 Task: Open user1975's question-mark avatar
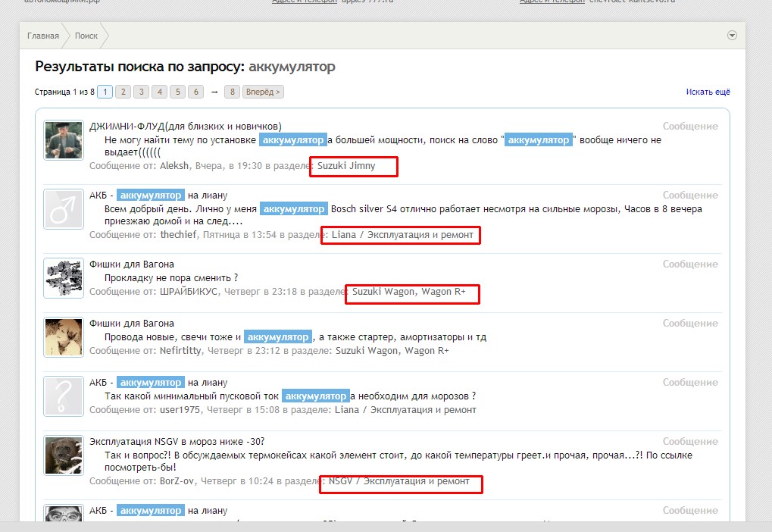64,396
